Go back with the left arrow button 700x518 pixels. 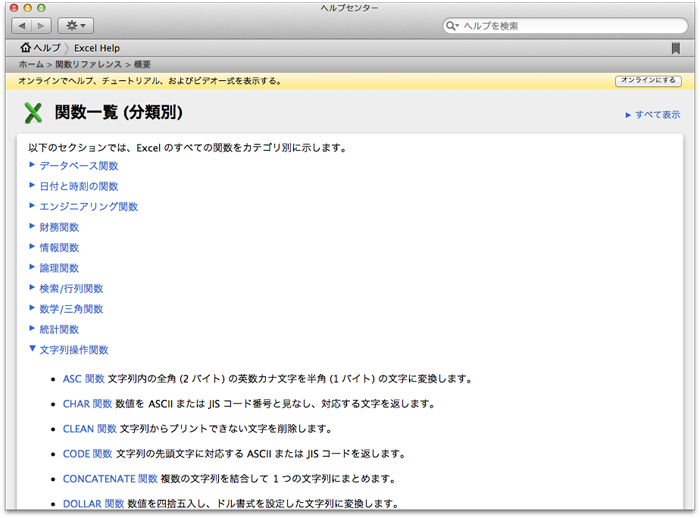(22, 26)
